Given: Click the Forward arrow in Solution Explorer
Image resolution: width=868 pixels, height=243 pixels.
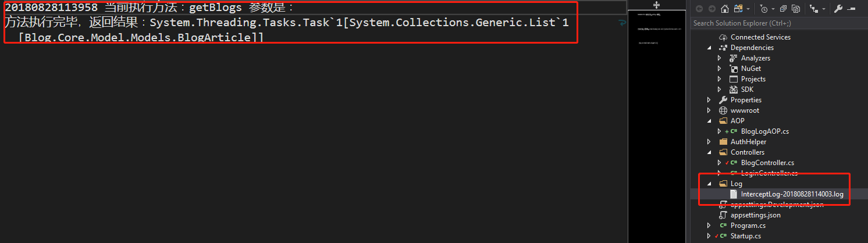Looking at the screenshot, I should click(711, 9).
